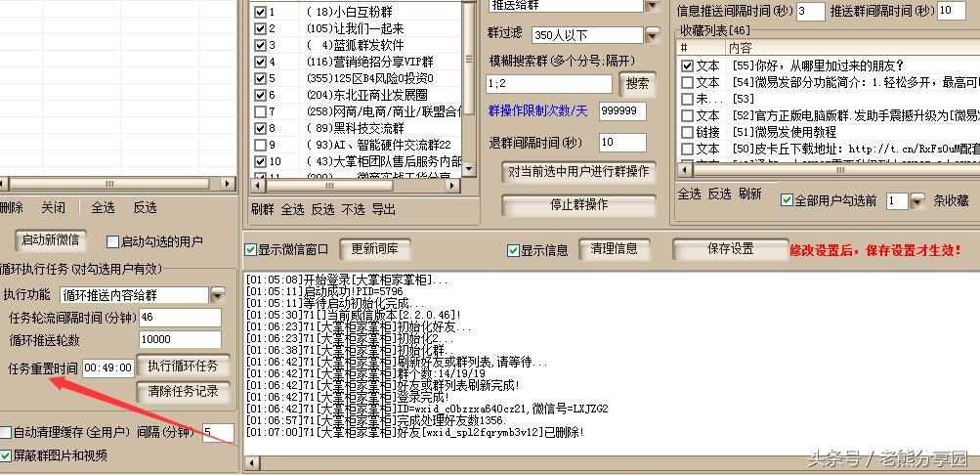Screen dimensions: 980x475
Task: Click 刷新 under favorites list
Action: coord(750,194)
